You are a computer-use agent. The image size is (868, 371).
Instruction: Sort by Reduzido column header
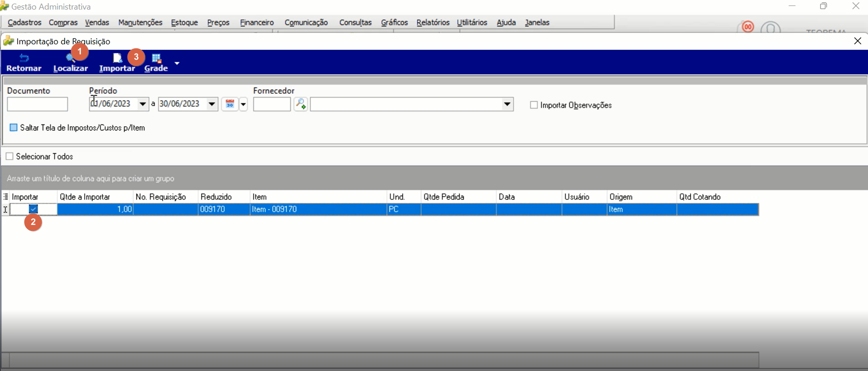(x=224, y=197)
